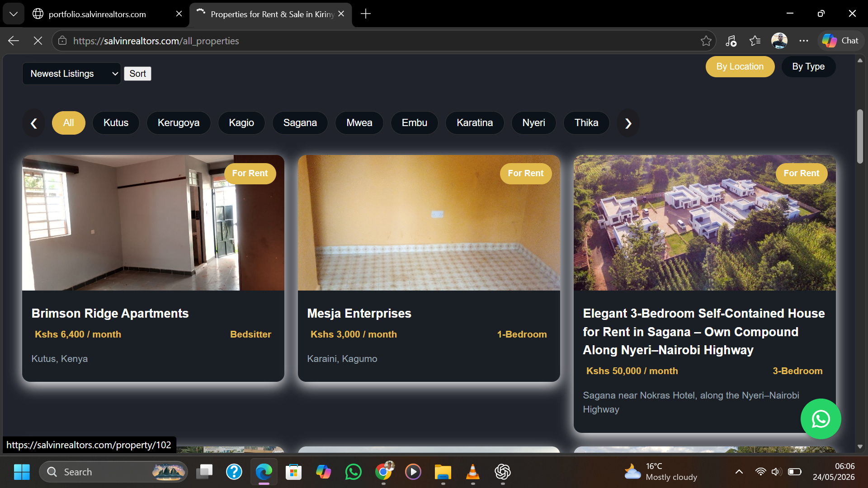
Task: Apply sorting with the Sort button
Action: 137,74
